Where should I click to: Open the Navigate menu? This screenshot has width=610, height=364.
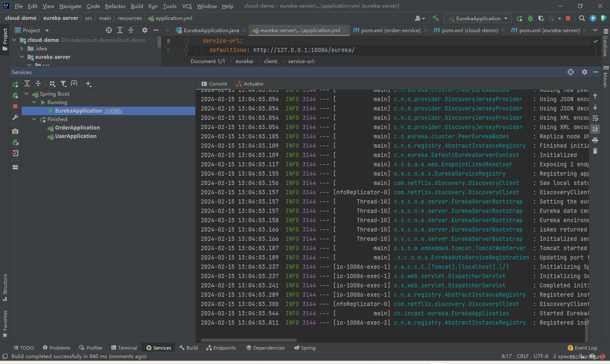pos(70,6)
